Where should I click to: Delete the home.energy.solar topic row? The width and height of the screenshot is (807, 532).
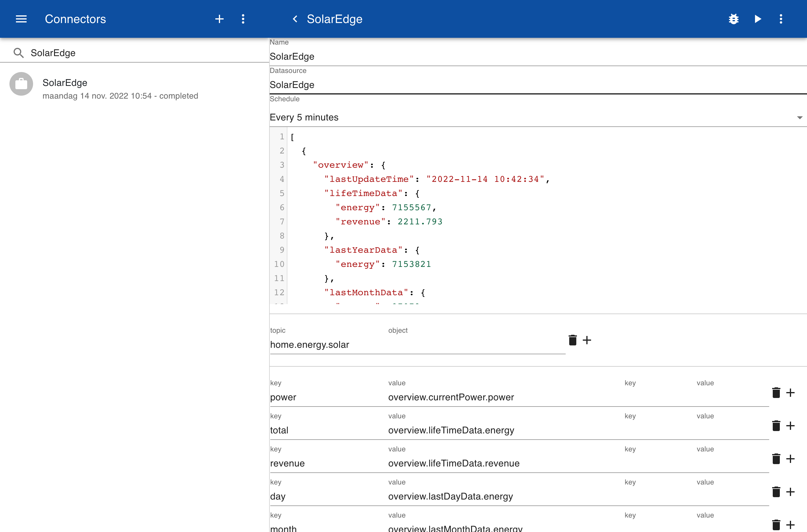click(x=573, y=340)
